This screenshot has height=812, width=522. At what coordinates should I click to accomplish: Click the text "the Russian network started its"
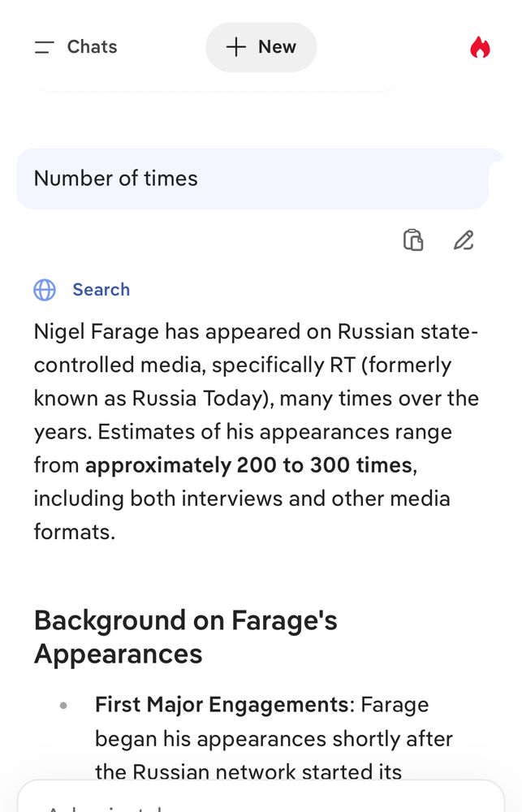tap(248, 771)
